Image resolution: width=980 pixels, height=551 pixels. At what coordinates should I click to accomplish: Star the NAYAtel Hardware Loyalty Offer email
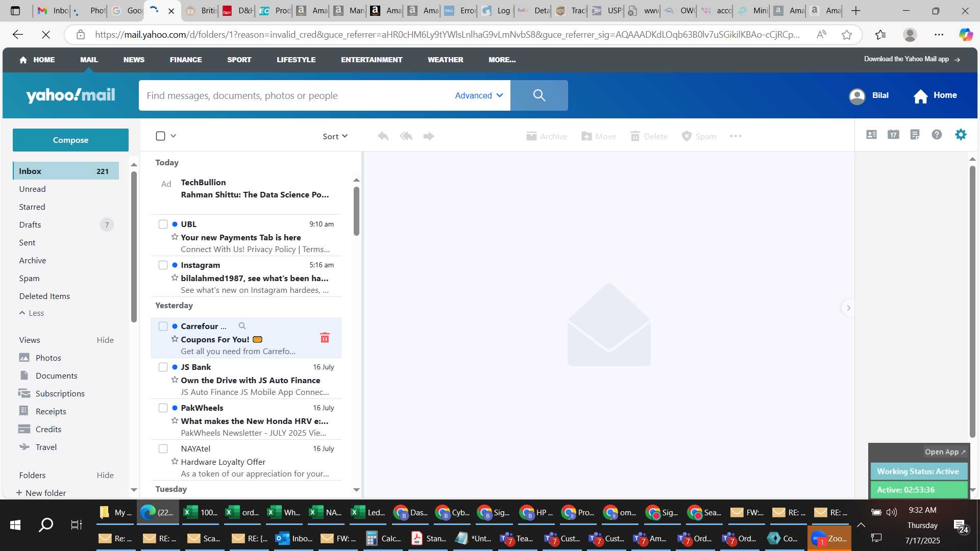coord(175,462)
